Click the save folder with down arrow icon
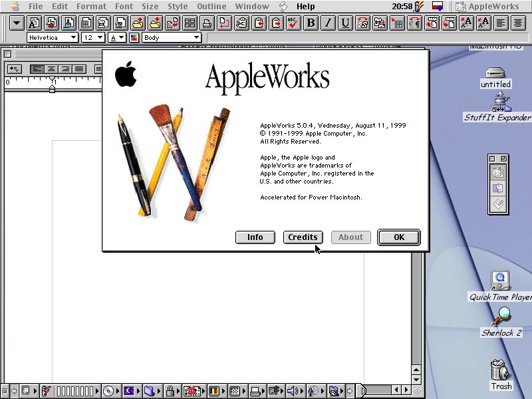 point(155,23)
